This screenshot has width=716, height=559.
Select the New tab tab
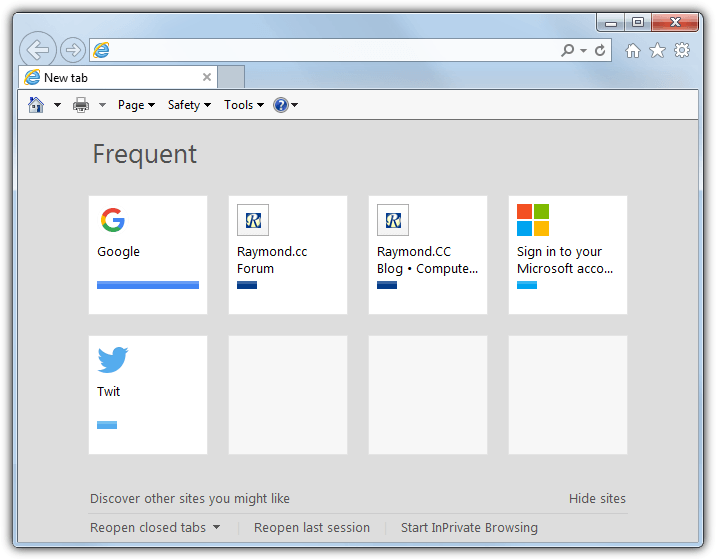point(118,77)
